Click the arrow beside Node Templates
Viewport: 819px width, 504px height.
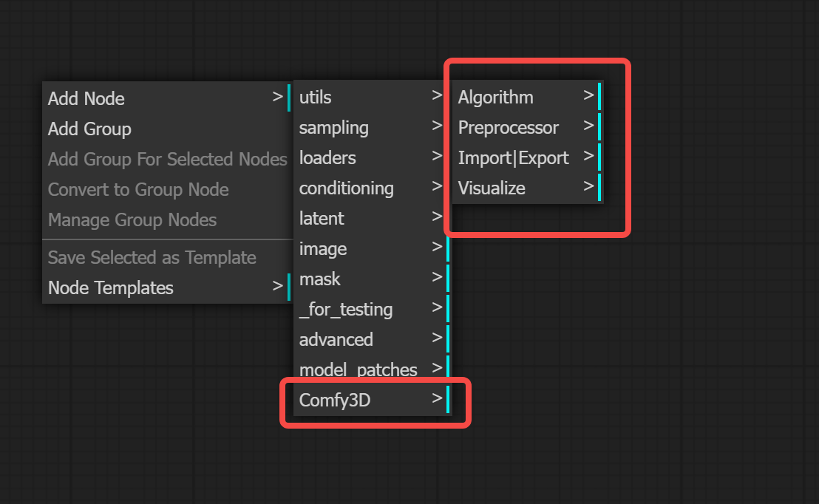point(277,286)
